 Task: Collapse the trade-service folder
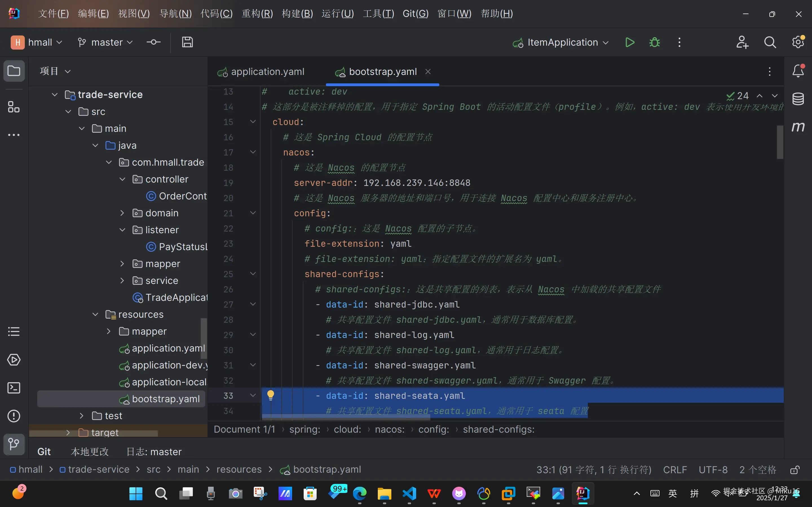55,95
